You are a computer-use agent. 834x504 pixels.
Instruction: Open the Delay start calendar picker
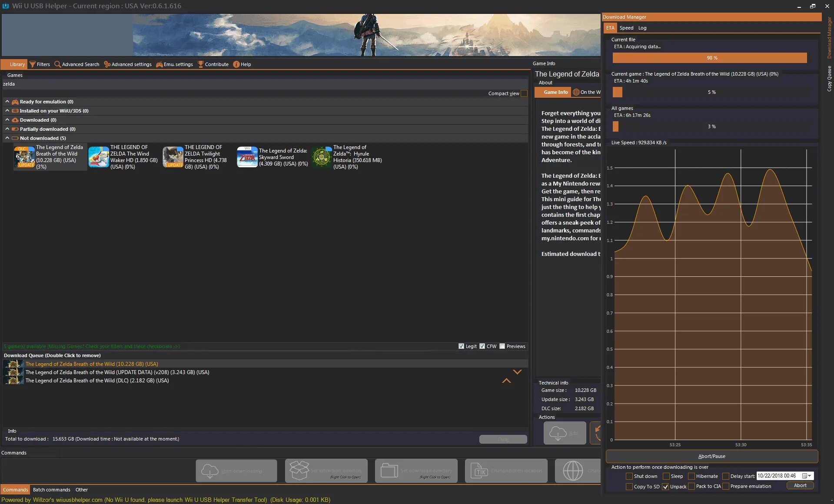(x=807, y=476)
